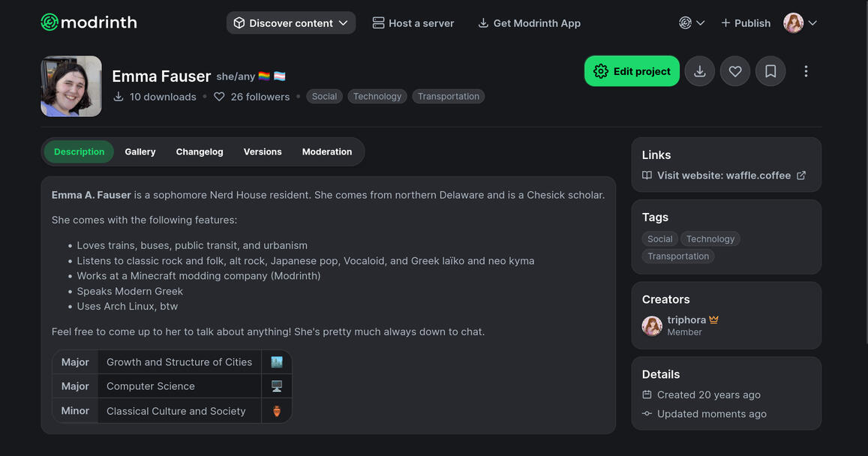Open the three-dot more options menu
The height and width of the screenshot is (456, 868).
point(806,70)
